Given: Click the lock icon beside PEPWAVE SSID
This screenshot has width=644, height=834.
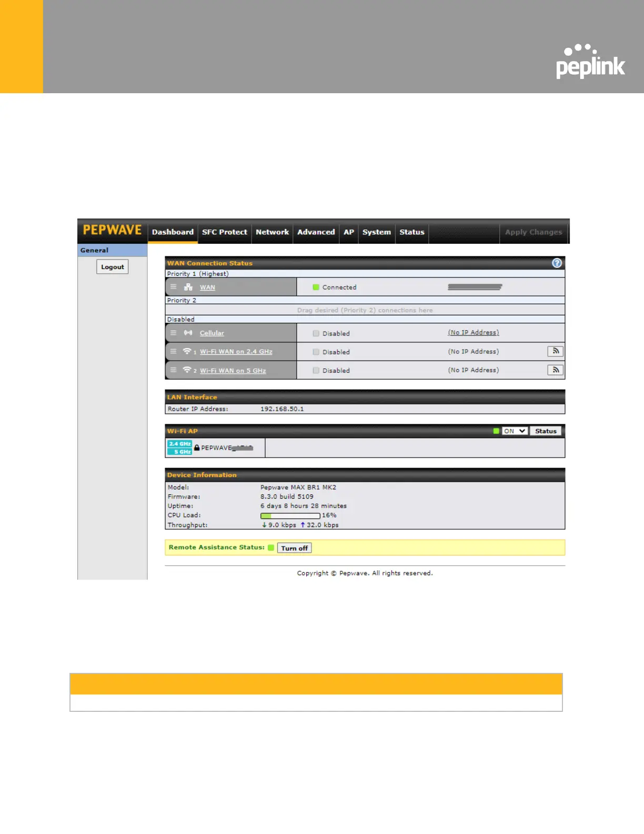Looking at the screenshot, I should [x=197, y=448].
